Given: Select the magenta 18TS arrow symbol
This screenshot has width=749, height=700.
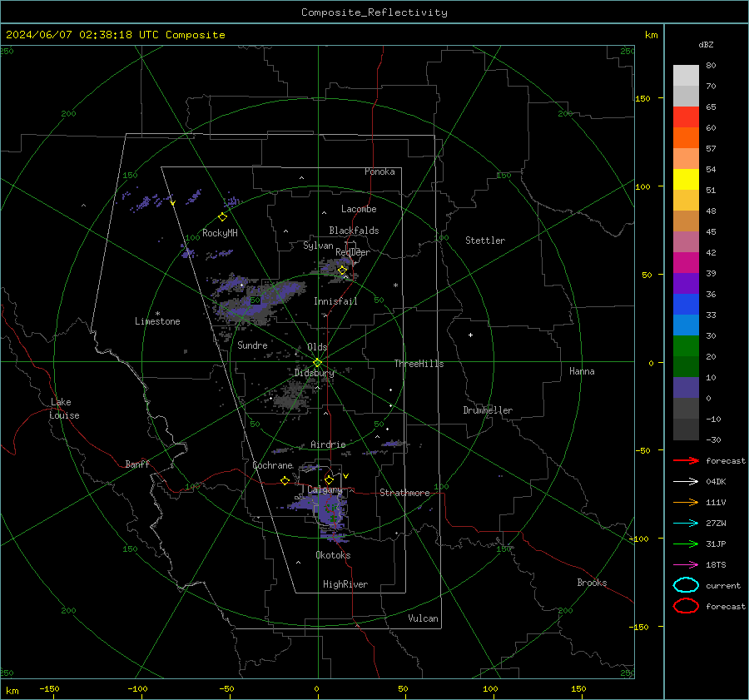Looking at the screenshot, I should coord(686,565).
